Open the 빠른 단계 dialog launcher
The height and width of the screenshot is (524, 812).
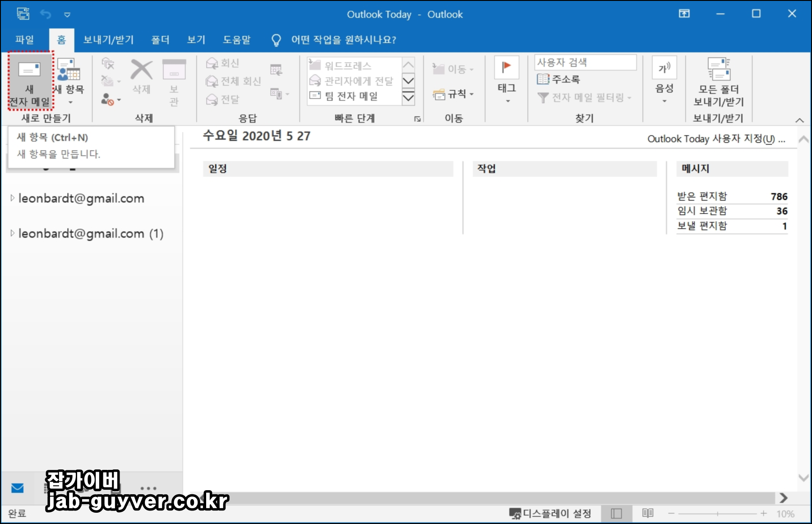(x=418, y=119)
